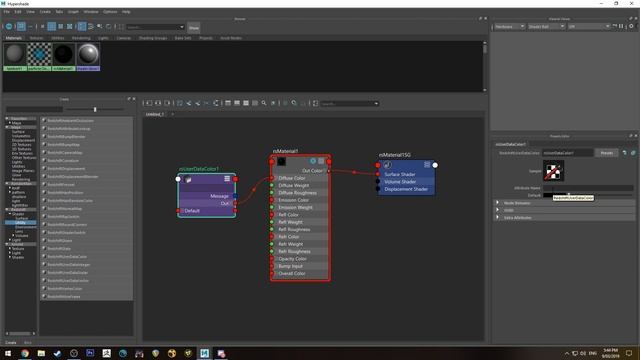Click the remove selected nodes graph icon

[x=198, y=103]
